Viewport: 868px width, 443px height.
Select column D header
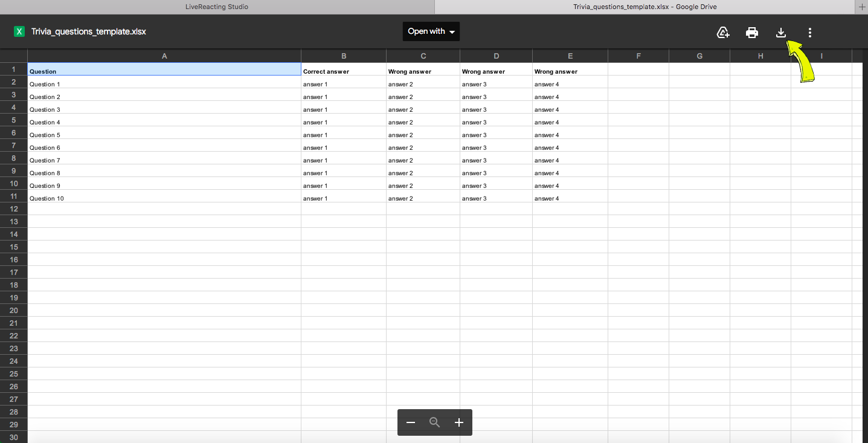pyautogui.click(x=497, y=56)
